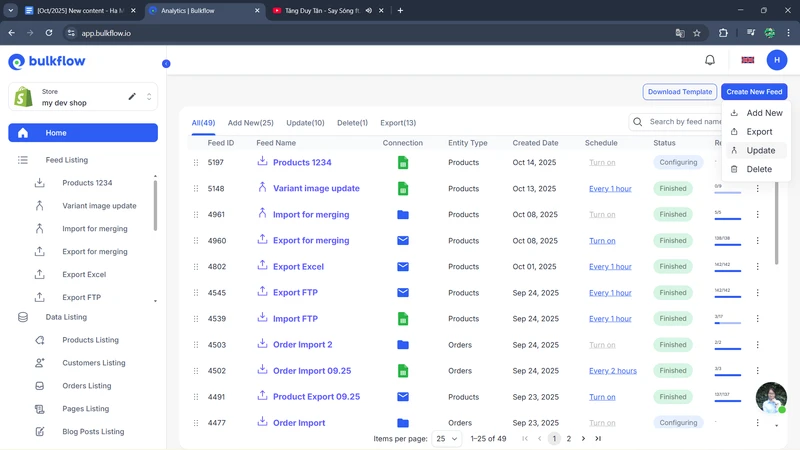Edit store name with pencil icon
The height and width of the screenshot is (450, 800).
pos(132,96)
